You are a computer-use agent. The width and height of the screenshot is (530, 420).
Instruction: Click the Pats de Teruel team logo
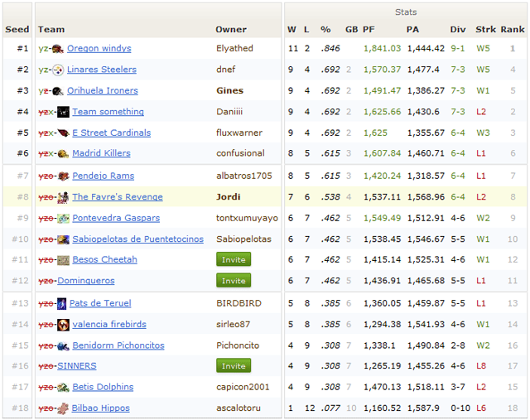click(63, 303)
